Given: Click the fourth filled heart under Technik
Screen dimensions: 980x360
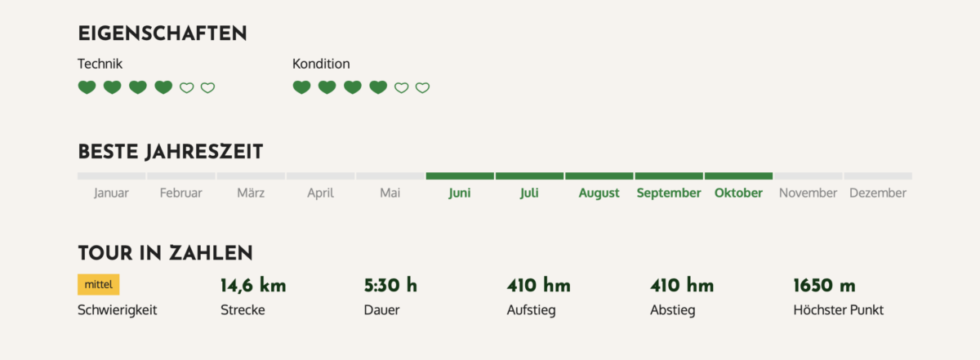Looking at the screenshot, I should click(x=163, y=87).
